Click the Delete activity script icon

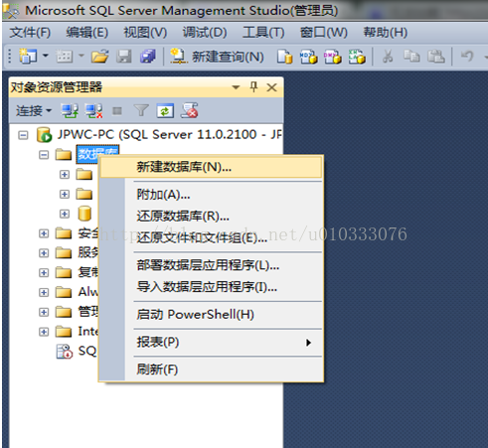tap(189, 110)
